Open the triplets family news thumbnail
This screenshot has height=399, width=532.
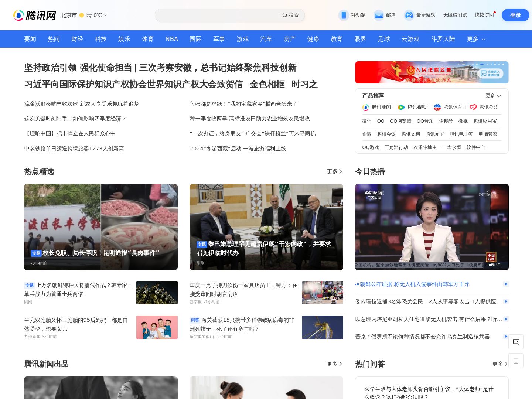click(157, 327)
